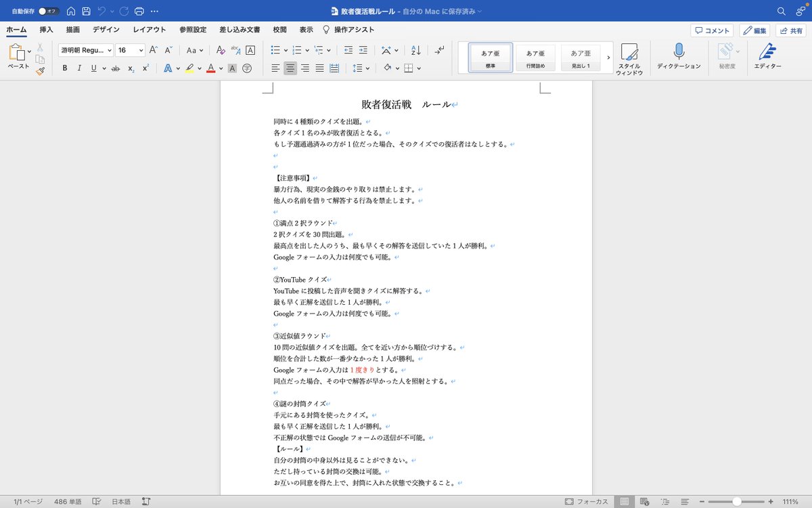Apply strikethrough formatting
The width and height of the screenshot is (812, 508).
coord(115,68)
